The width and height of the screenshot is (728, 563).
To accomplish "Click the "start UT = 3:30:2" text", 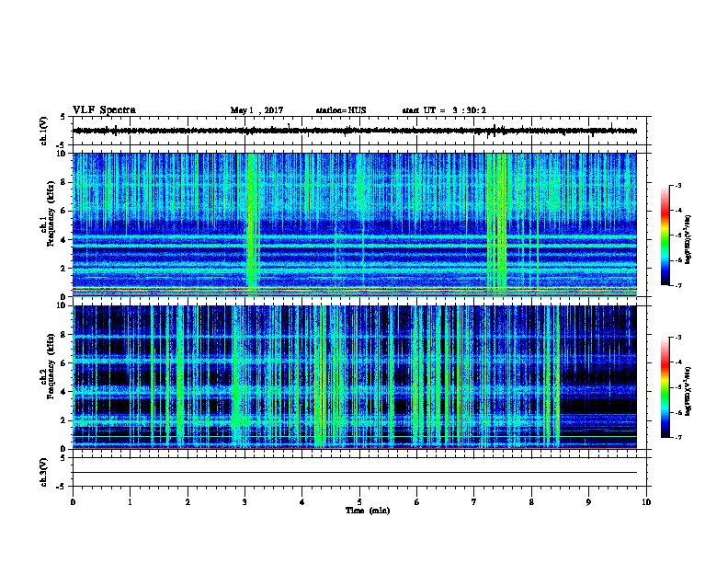I will 444,110.
